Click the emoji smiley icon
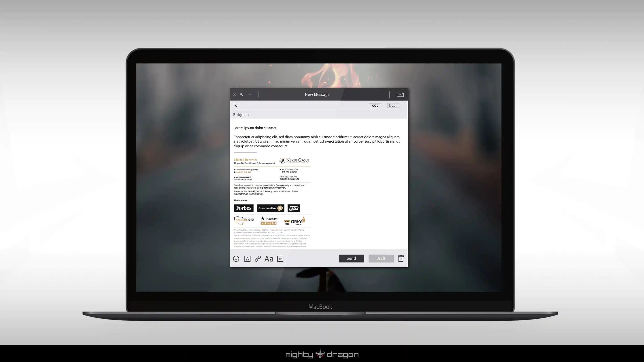The image size is (644, 362). pyautogui.click(x=236, y=259)
